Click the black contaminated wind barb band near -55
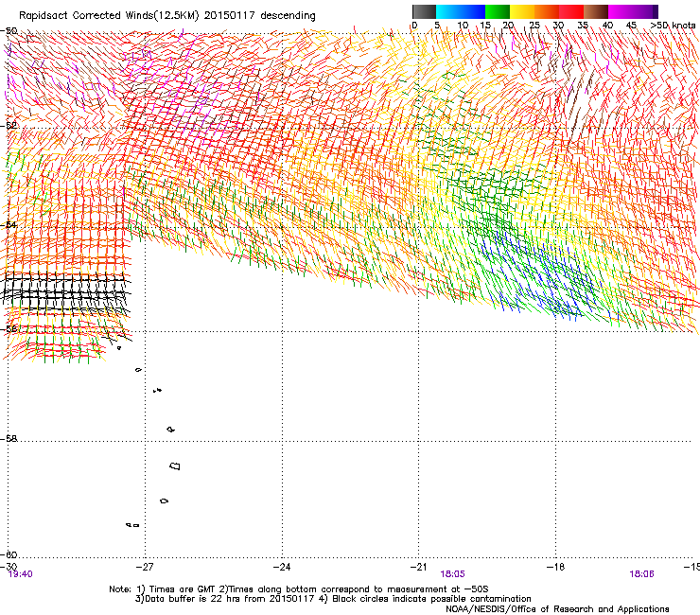The height and width of the screenshot is (615, 700). point(66,291)
